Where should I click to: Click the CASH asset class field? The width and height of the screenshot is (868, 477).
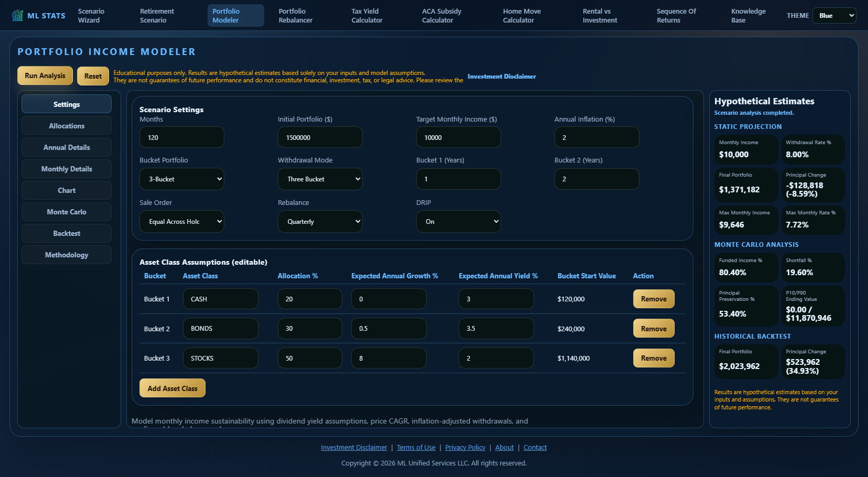tap(221, 299)
